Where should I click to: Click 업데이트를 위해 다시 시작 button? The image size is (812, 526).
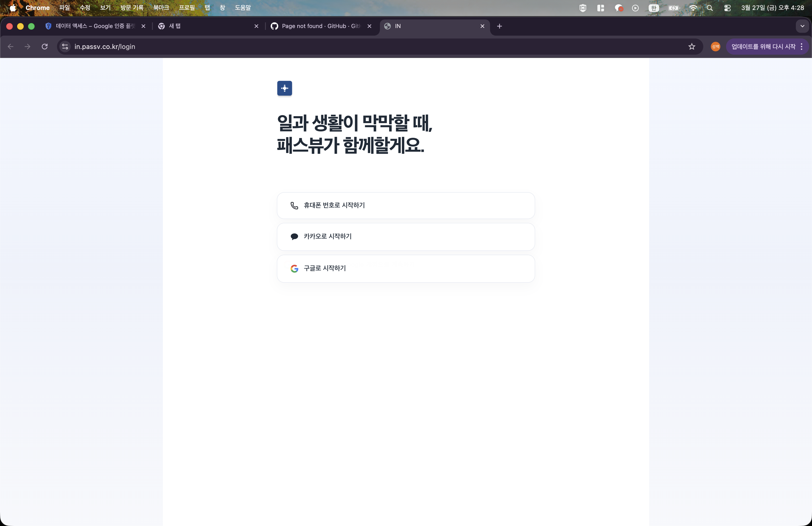(764, 47)
